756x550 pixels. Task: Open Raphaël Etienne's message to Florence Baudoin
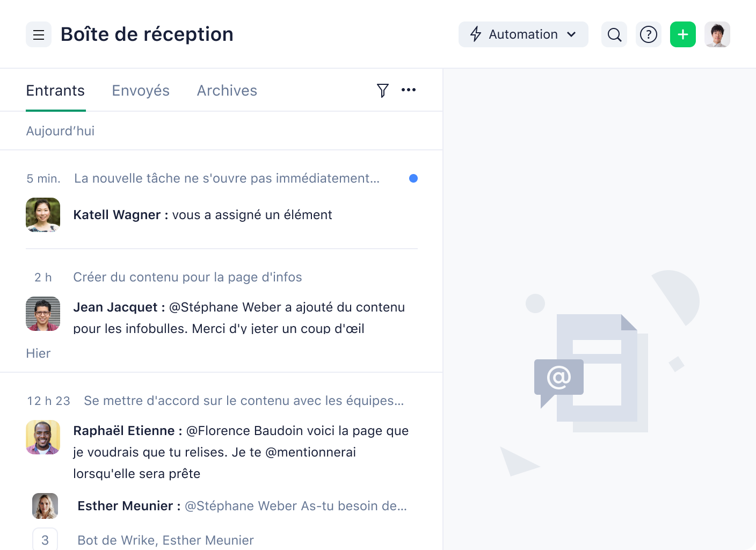click(x=241, y=452)
